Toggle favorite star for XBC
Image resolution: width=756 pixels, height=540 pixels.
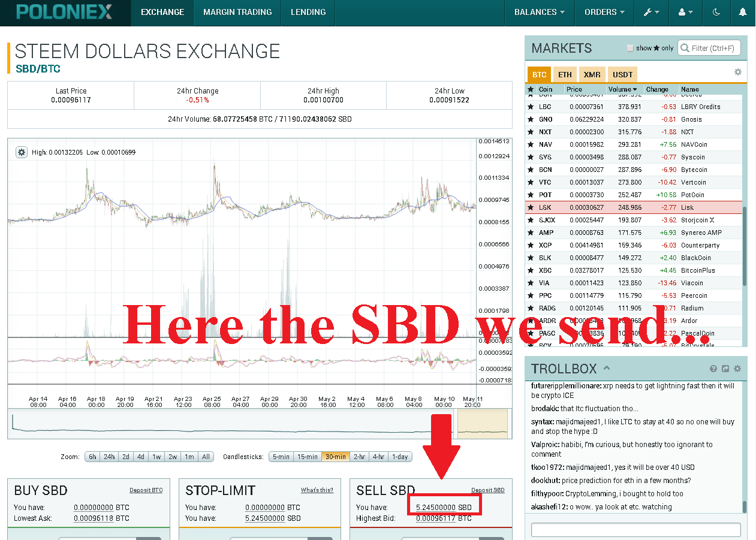(x=530, y=270)
